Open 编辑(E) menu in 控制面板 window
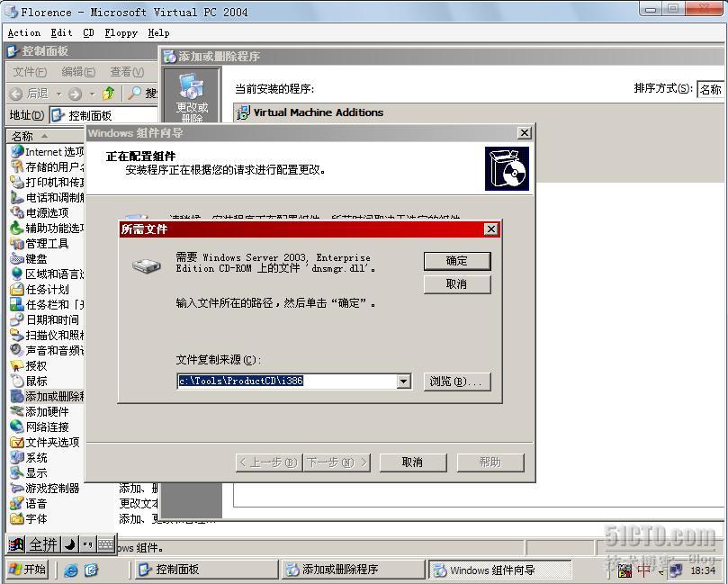The width and height of the screenshot is (728, 584). (78, 72)
